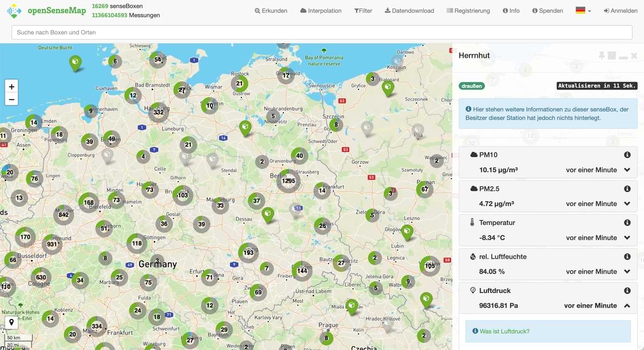Expand the PM2.5 measurement chevron
The width and height of the screenshot is (644, 350).
pos(627,204)
